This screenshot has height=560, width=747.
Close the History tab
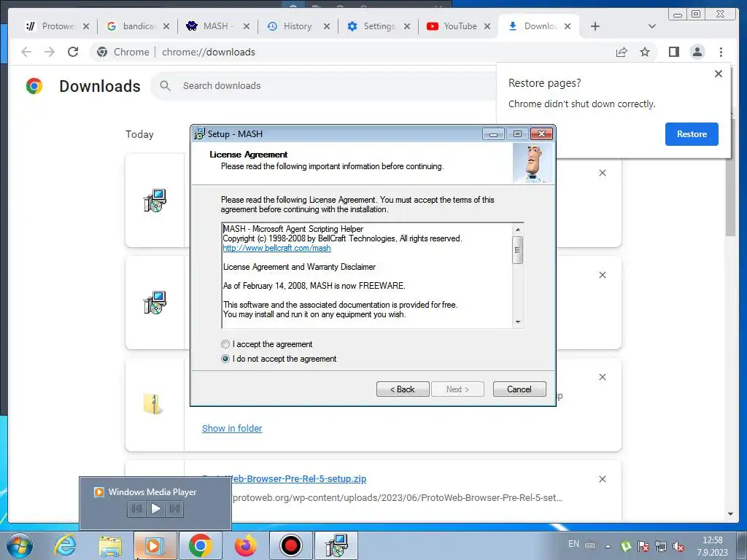pyautogui.click(x=326, y=27)
